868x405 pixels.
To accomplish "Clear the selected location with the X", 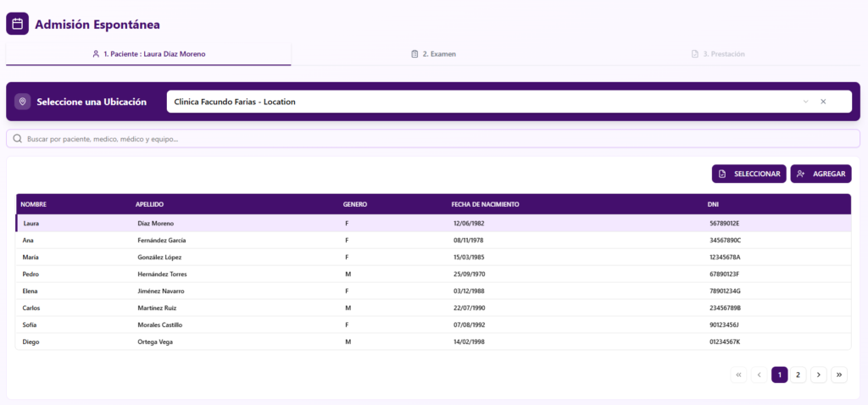I will pos(822,102).
